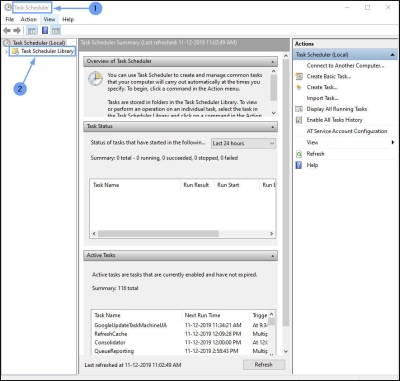Toggle the Action pane toolbar icon
Image resolution: width=400 pixels, height=381 pixels.
56,31
